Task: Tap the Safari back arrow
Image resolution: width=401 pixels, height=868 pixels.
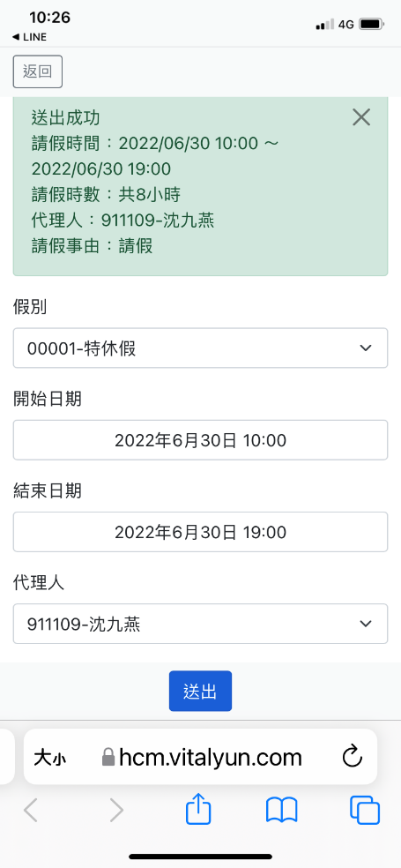Action: 31,811
